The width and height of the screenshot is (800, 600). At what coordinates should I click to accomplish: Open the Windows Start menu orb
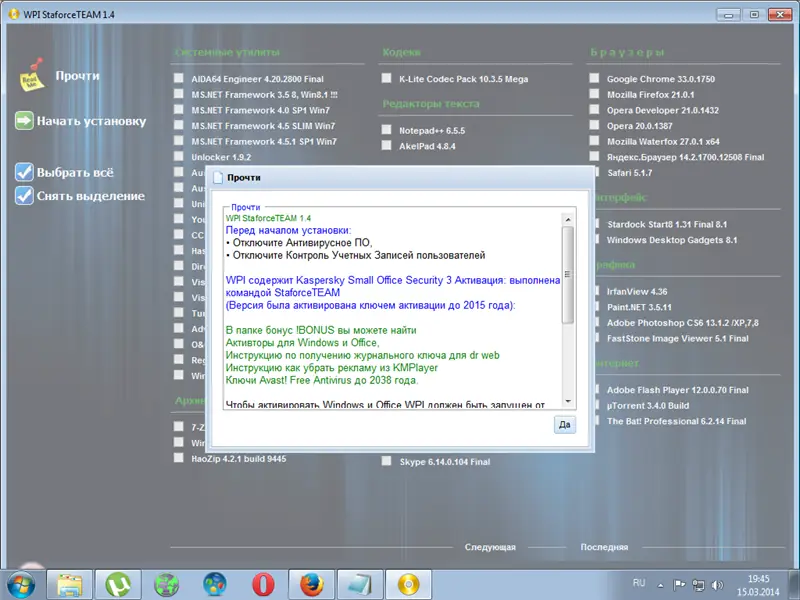pos(20,585)
